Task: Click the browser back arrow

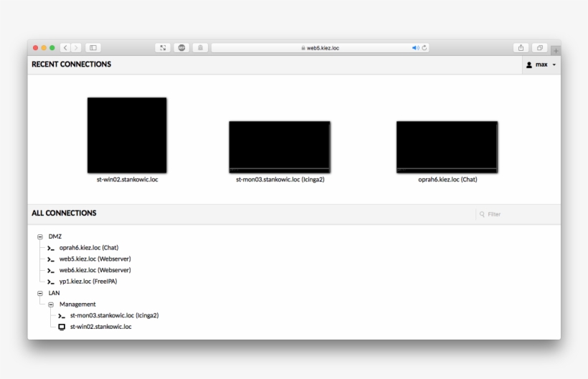Action: [x=65, y=48]
